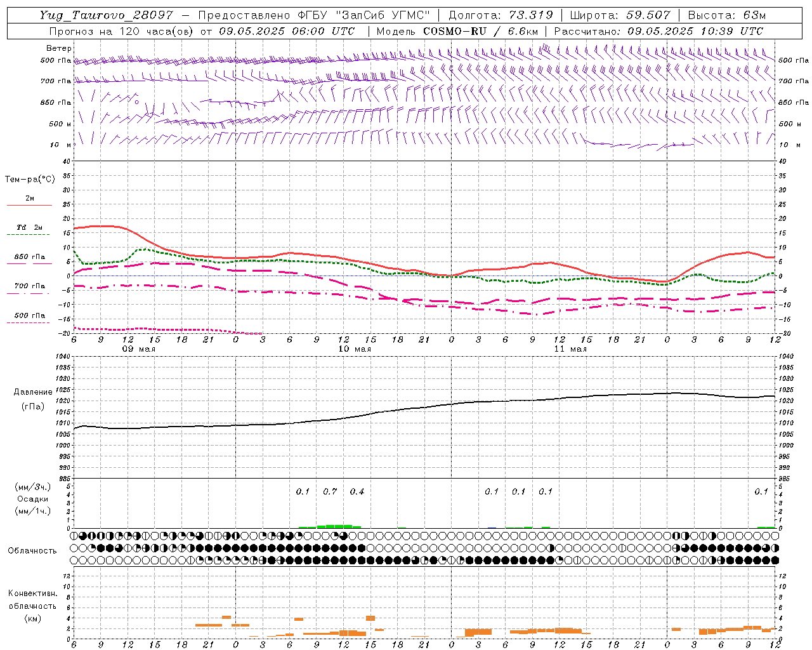Screen dimensions: 812x650
Task: Click the (км) unit under convective cloudiness
Action: (33, 618)
